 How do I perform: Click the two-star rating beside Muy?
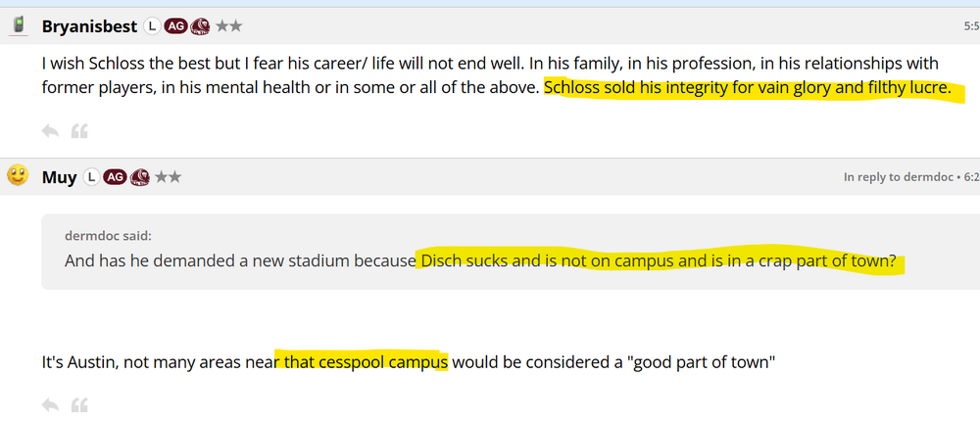168,177
